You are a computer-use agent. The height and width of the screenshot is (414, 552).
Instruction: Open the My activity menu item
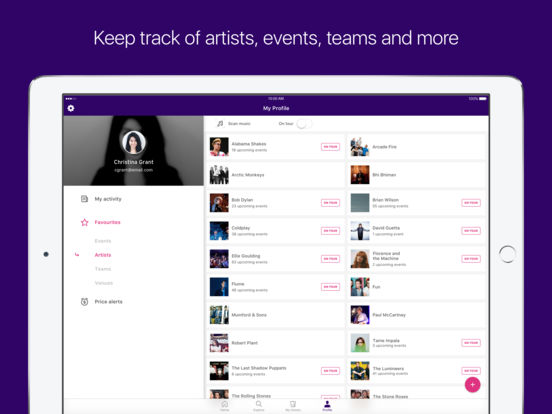(x=108, y=199)
